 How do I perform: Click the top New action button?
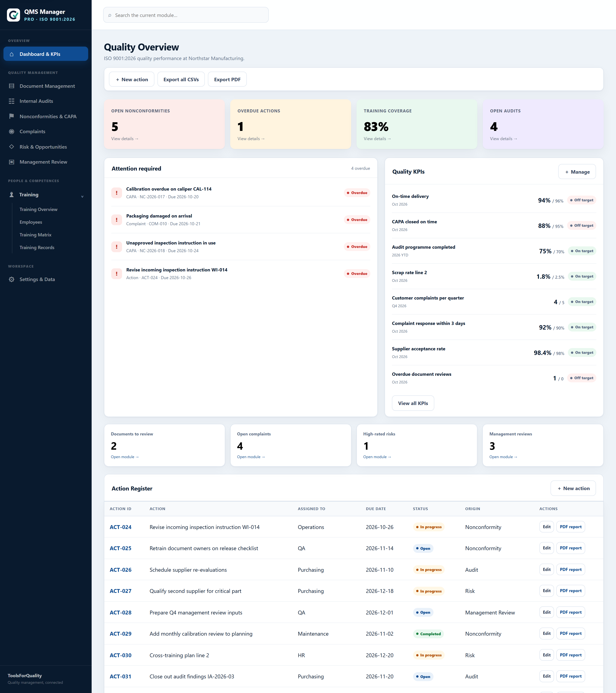tap(131, 79)
